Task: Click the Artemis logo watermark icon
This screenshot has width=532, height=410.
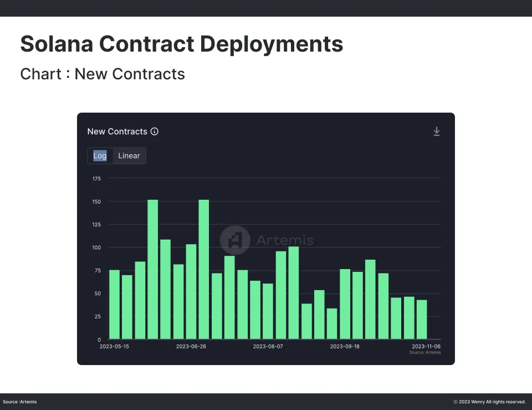Action: point(235,240)
